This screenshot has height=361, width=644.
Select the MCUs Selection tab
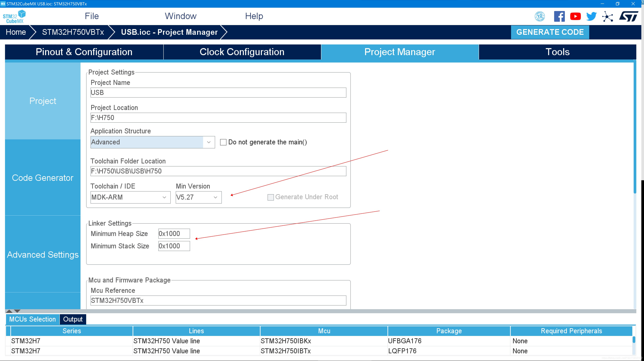coord(33,319)
